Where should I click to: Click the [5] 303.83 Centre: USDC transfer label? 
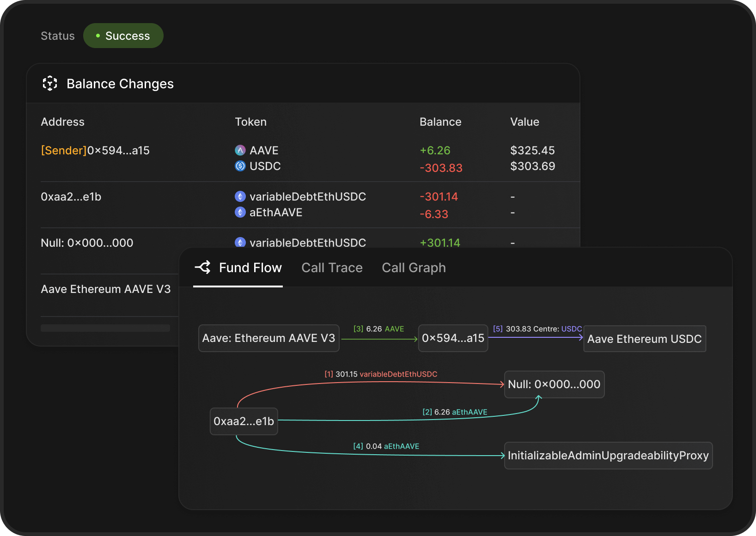click(537, 329)
